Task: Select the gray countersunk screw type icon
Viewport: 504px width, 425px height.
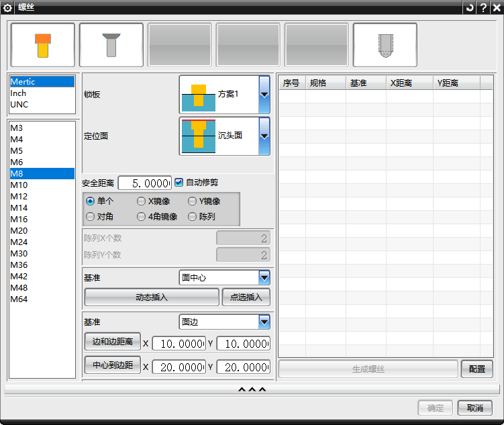Action: click(x=111, y=45)
